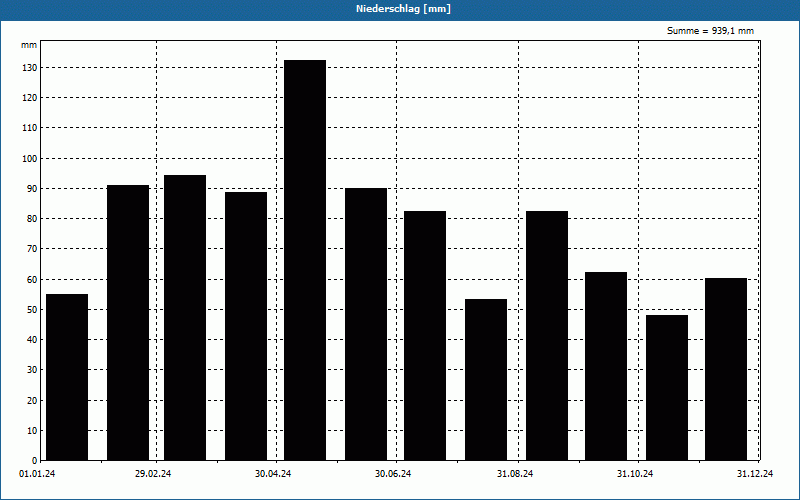Image resolution: width=800 pixels, height=500 pixels.
Task: Click the 40 y-axis value
Action: pyautogui.click(x=32, y=340)
